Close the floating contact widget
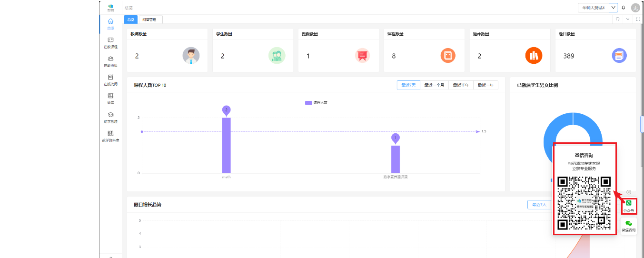Viewport: 644px width, 258px height. 629,192
